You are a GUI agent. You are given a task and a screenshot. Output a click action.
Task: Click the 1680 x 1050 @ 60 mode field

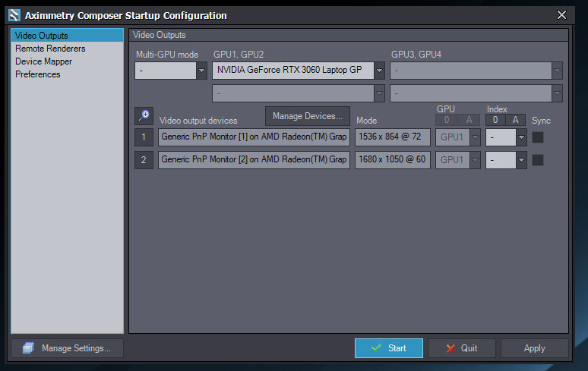click(x=393, y=160)
